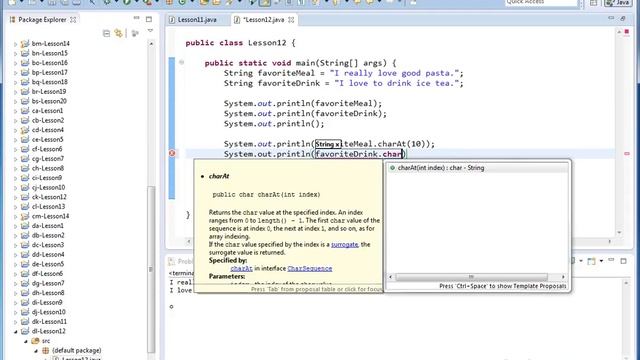Click the red error overview indicator
This screenshot has height=360, width=640.
point(627,32)
